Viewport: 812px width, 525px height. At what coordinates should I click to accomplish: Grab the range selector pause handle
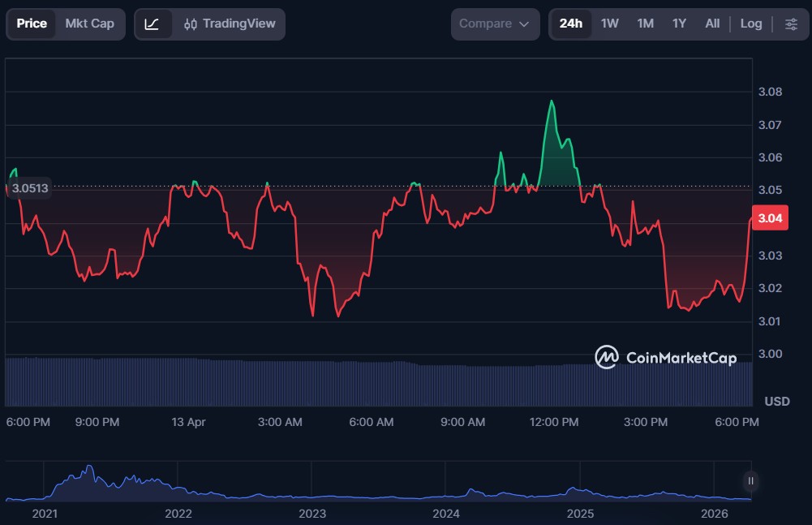click(x=750, y=480)
